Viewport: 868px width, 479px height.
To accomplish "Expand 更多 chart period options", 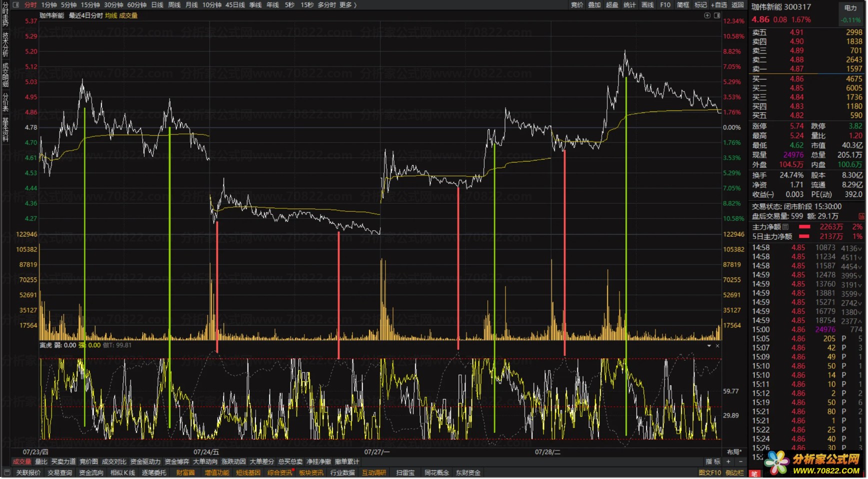I will pyautogui.click(x=348, y=5).
